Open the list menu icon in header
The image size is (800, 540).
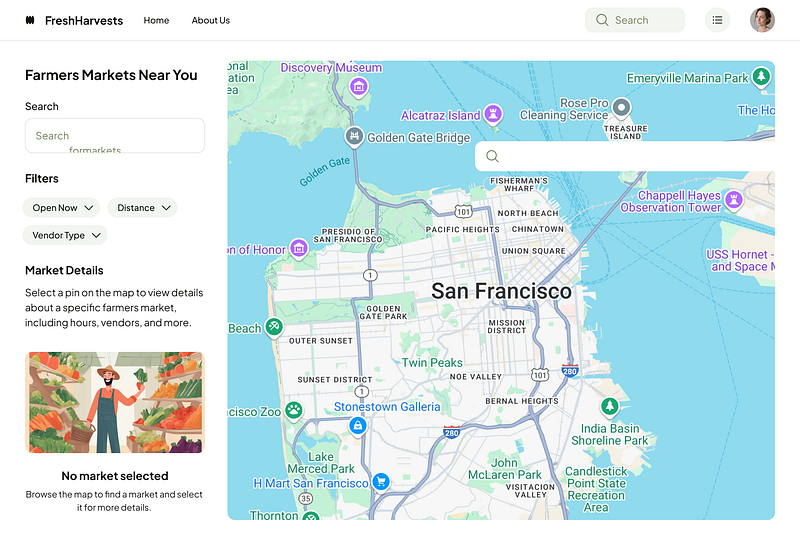(x=717, y=20)
